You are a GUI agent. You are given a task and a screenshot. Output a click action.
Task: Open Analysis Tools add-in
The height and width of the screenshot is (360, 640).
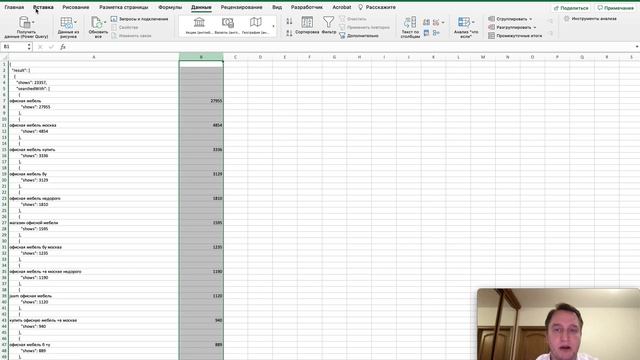590,18
